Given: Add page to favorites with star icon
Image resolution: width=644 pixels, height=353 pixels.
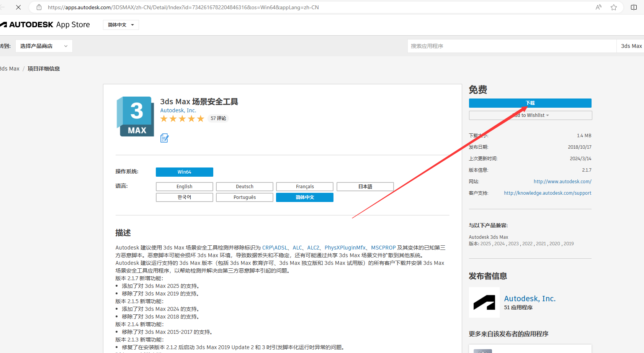Looking at the screenshot, I should [614, 7].
